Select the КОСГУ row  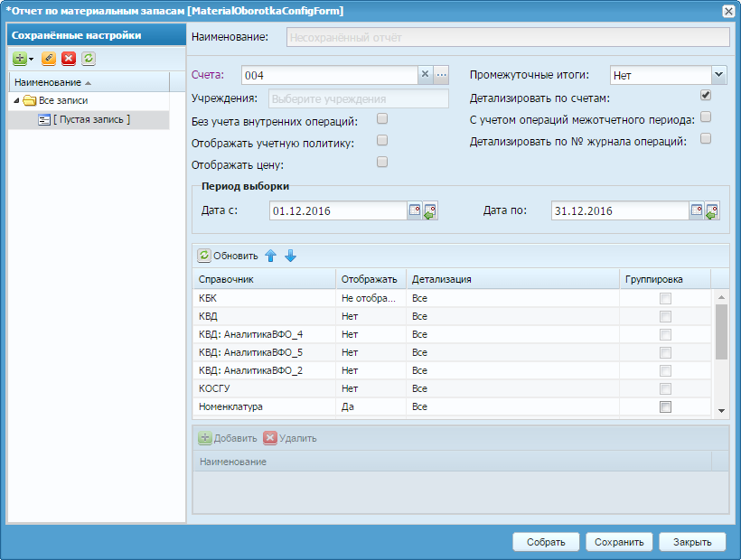452,388
